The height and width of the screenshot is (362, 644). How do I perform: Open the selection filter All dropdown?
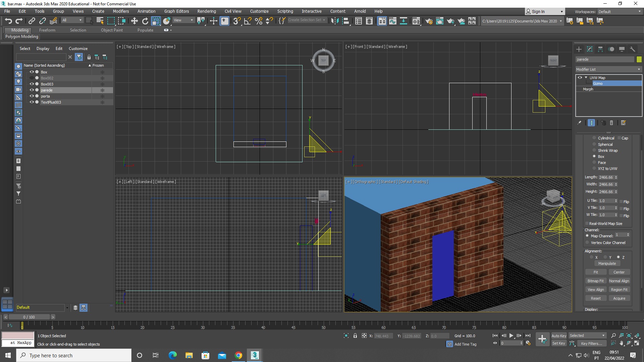click(x=72, y=20)
